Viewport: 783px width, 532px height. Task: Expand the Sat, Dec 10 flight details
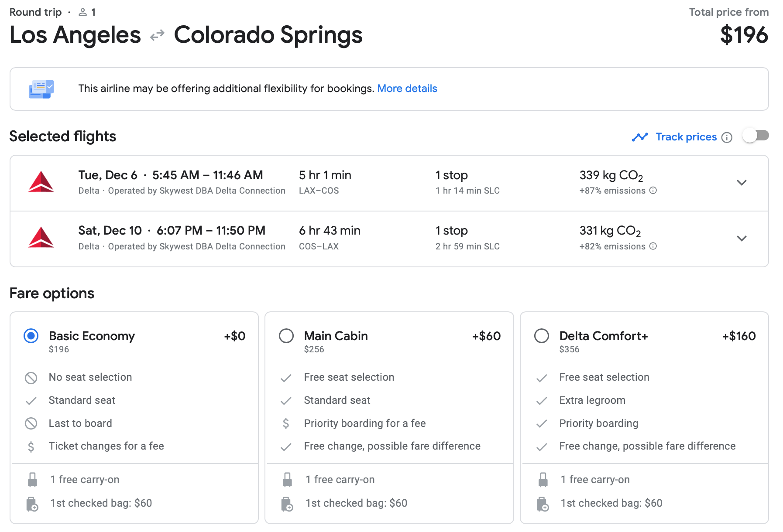[742, 239]
